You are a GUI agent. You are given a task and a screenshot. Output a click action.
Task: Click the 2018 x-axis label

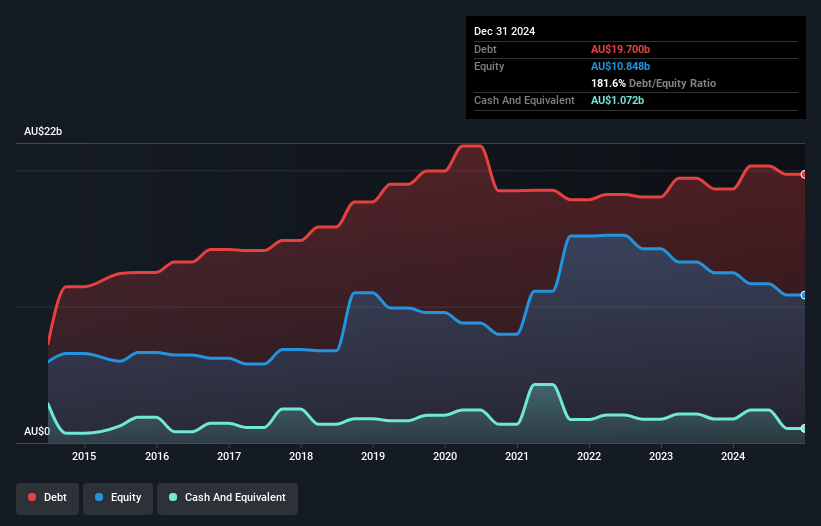pos(301,456)
